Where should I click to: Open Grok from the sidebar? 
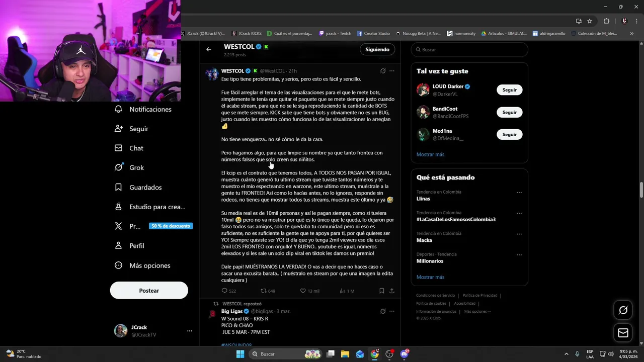click(129, 167)
